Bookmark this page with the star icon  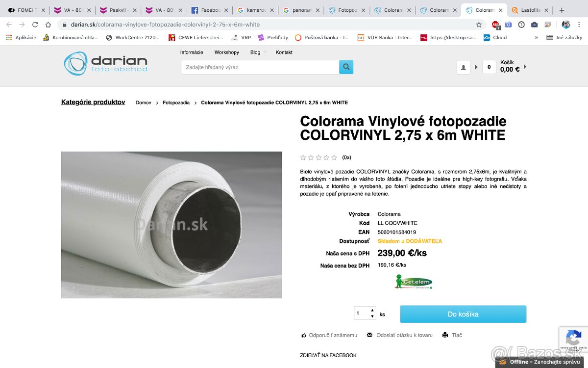coord(479,25)
